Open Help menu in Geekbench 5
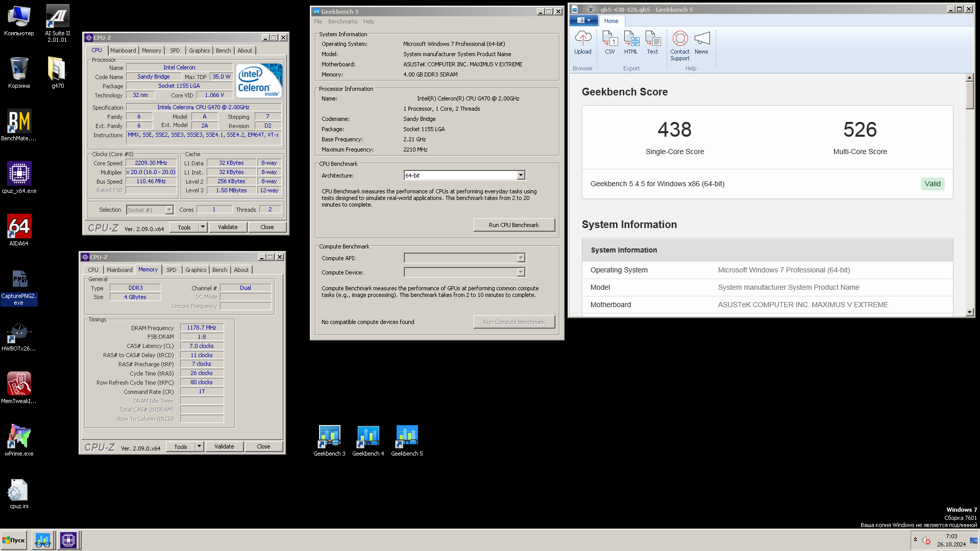This screenshot has width=980, height=551. (369, 21)
